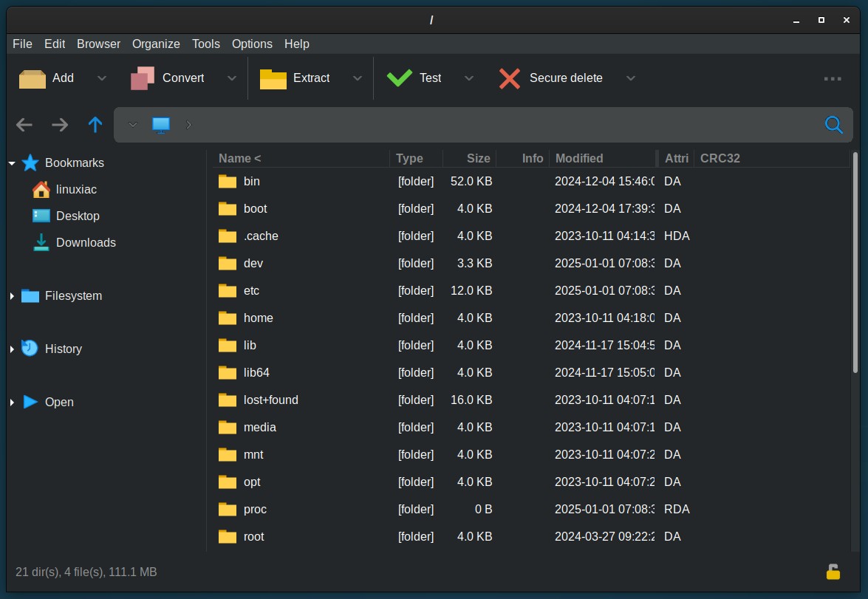The width and height of the screenshot is (868, 599).
Task: Select the media folder name
Action: coord(259,428)
